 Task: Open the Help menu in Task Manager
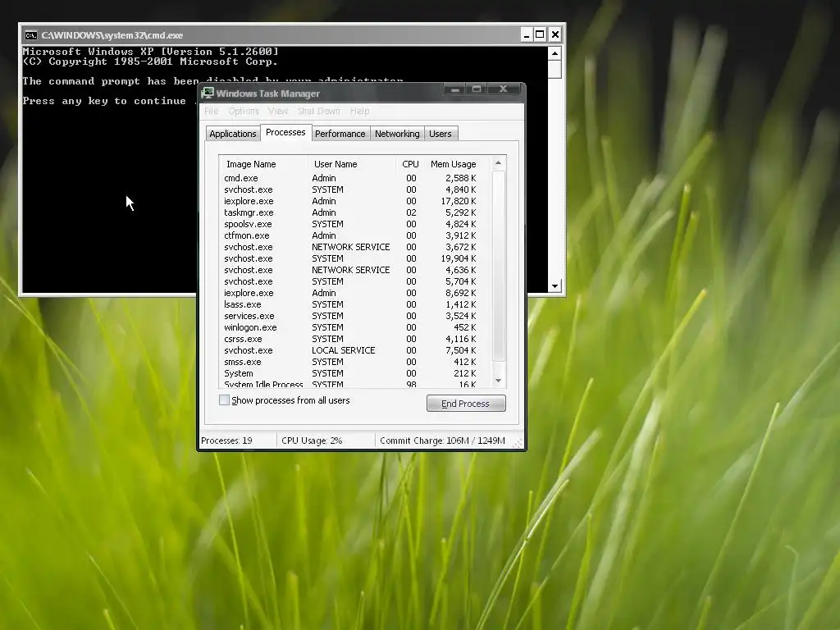click(x=359, y=111)
